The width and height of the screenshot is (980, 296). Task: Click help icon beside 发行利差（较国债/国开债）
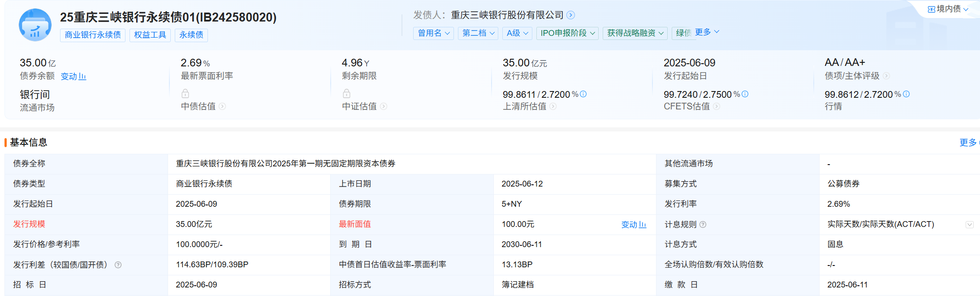118,265
